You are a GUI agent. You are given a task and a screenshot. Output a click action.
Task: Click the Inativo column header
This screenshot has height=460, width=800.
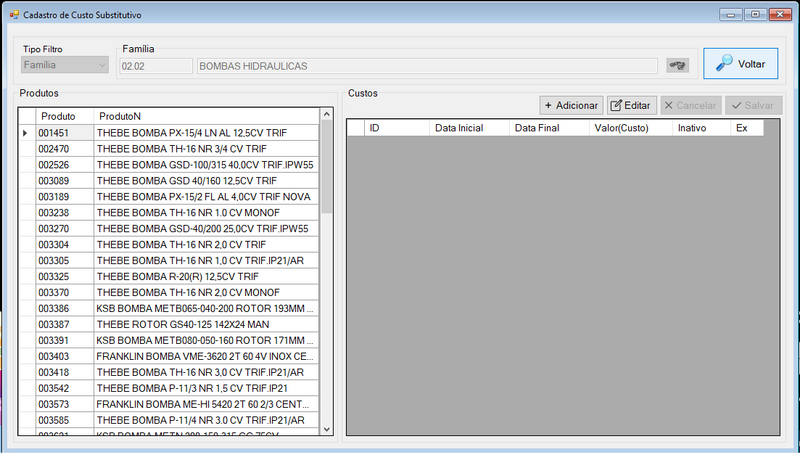click(702, 128)
